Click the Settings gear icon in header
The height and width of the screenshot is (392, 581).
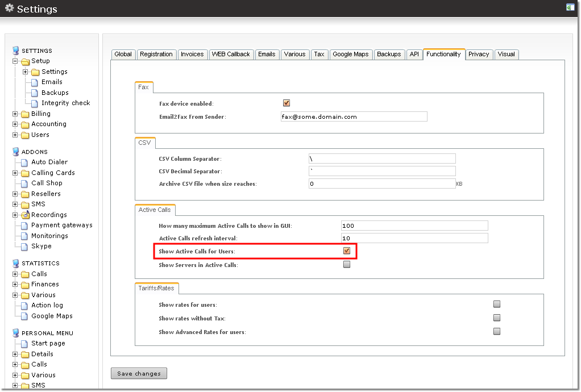(9, 9)
